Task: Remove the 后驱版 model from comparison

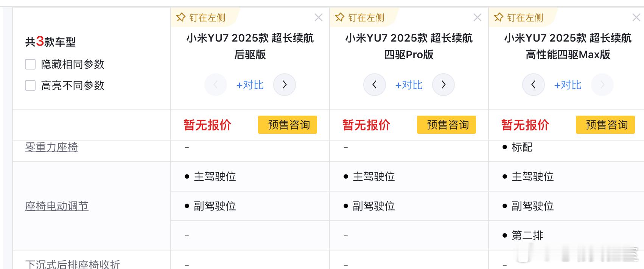Action: click(319, 18)
